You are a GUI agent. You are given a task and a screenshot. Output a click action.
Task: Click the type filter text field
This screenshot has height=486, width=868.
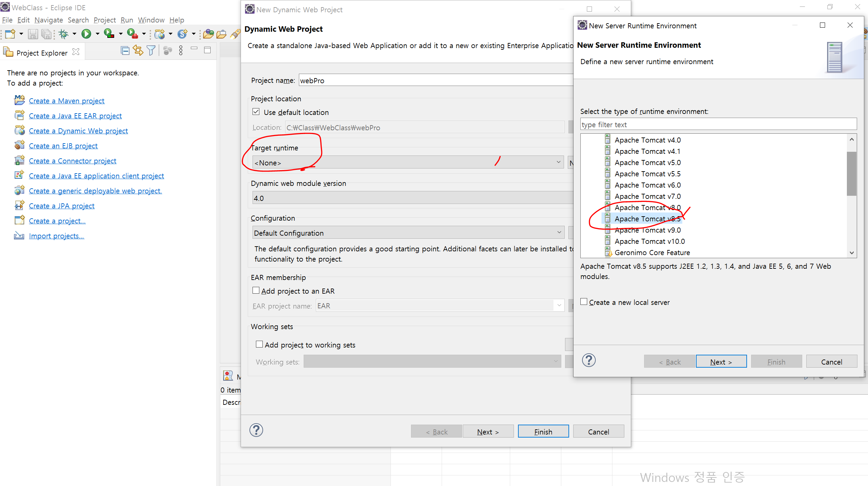click(x=718, y=124)
